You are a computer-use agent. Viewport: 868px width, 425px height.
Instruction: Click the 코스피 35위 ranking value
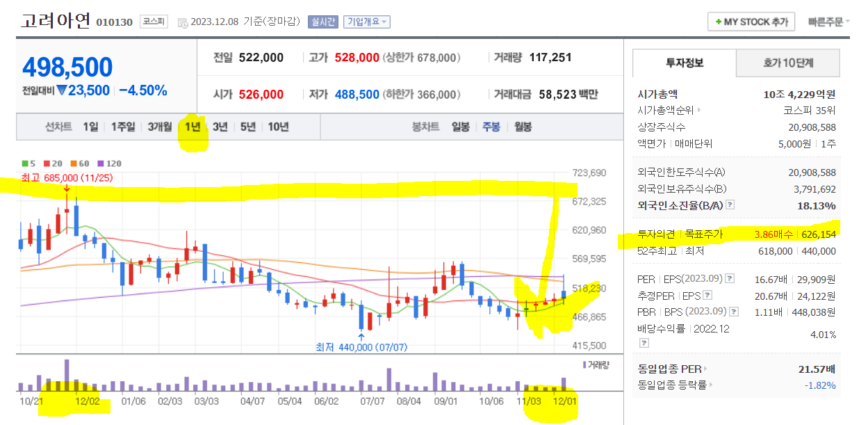[809, 110]
